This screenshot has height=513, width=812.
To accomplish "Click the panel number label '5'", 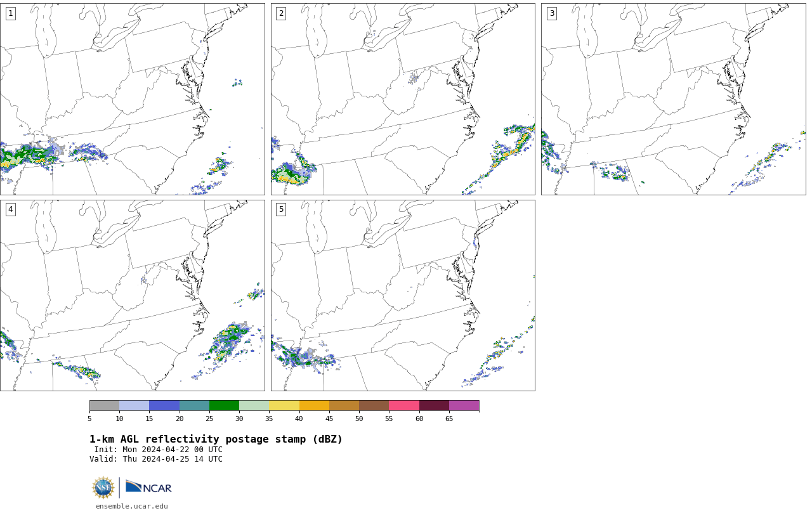I will pyautogui.click(x=281, y=209).
